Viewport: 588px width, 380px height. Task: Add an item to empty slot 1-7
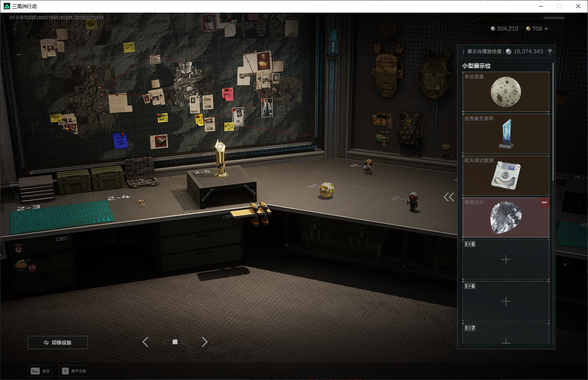click(x=506, y=334)
